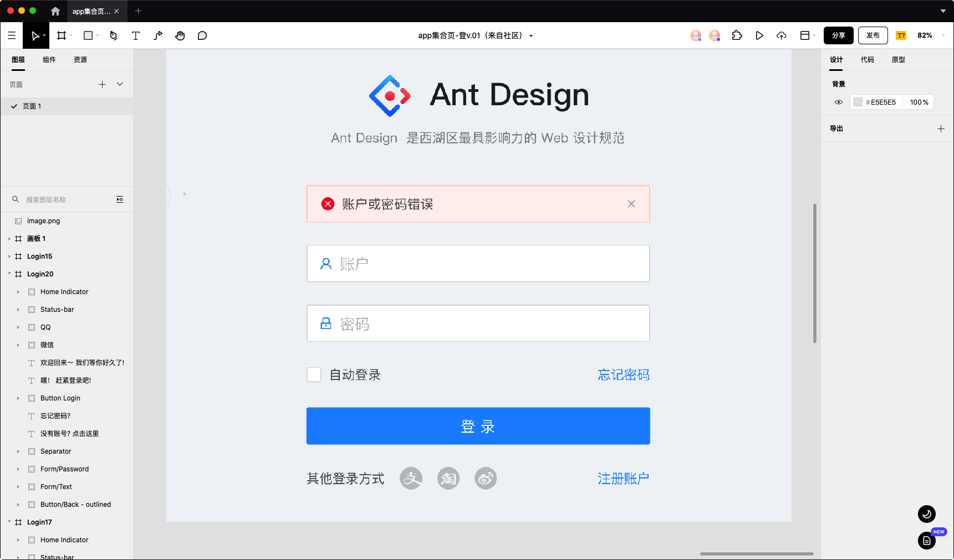The width and height of the screenshot is (954, 560).
Task: Click the Alipay login icon on canvas
Action: click(411, 478)
